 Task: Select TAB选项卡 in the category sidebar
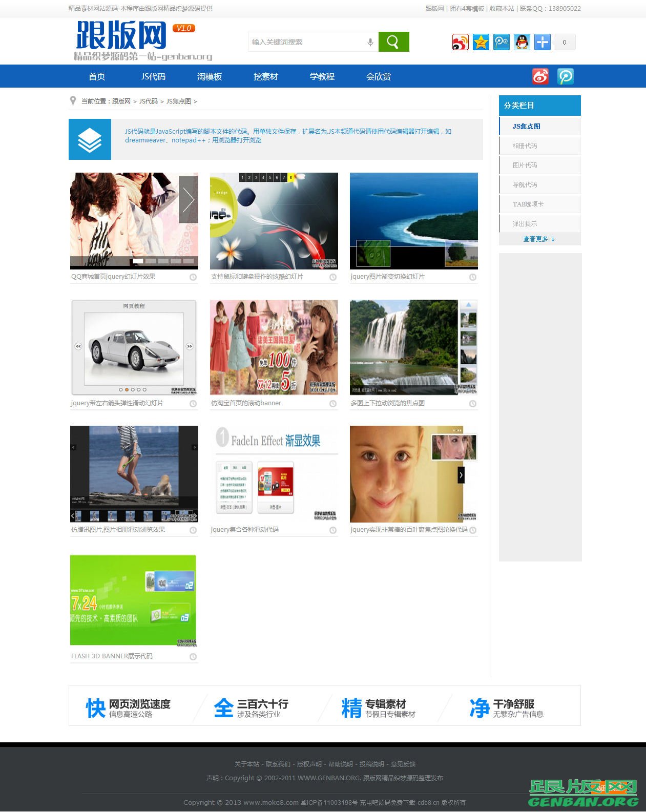point(528,204)
